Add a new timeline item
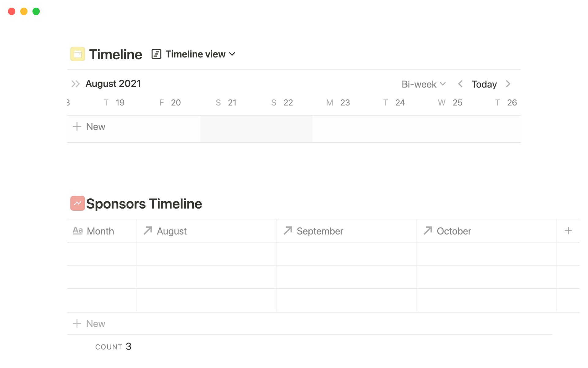This screenshot has height=368, width=588. coord(89,127)
